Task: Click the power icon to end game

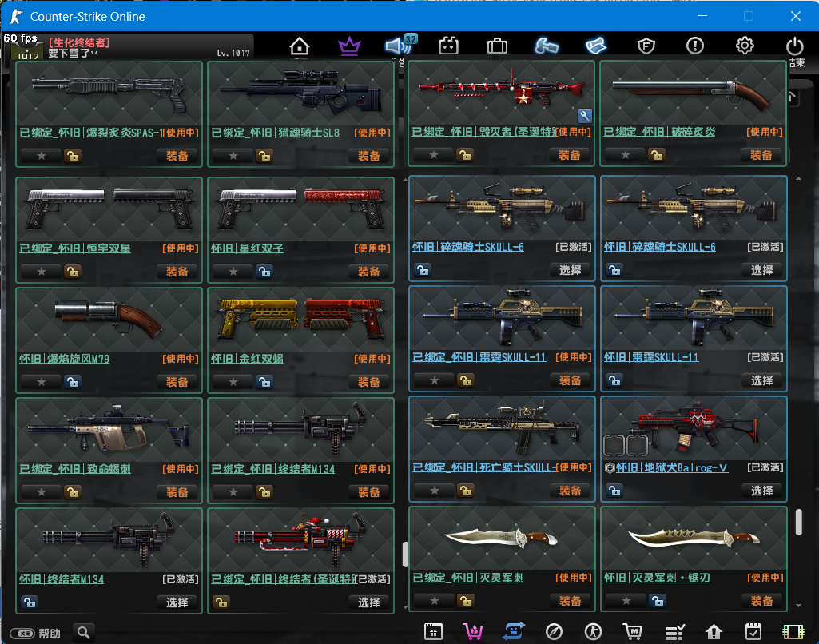Action: [x=794, y=46]
